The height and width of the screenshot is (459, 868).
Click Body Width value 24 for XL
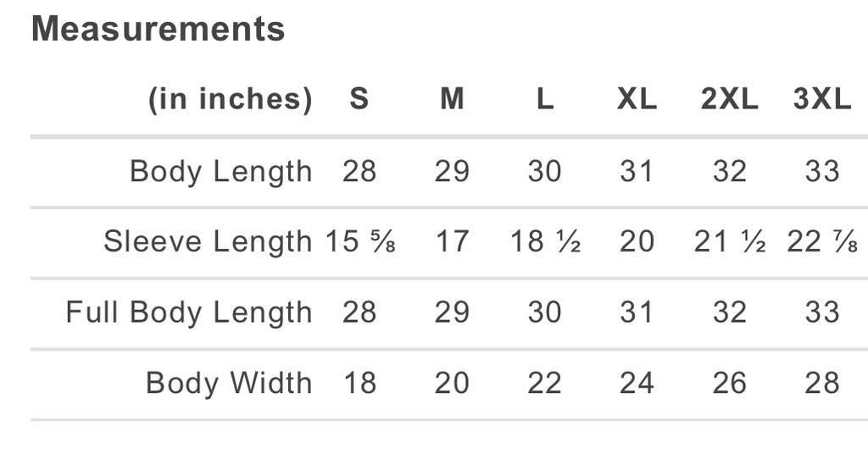637,383
